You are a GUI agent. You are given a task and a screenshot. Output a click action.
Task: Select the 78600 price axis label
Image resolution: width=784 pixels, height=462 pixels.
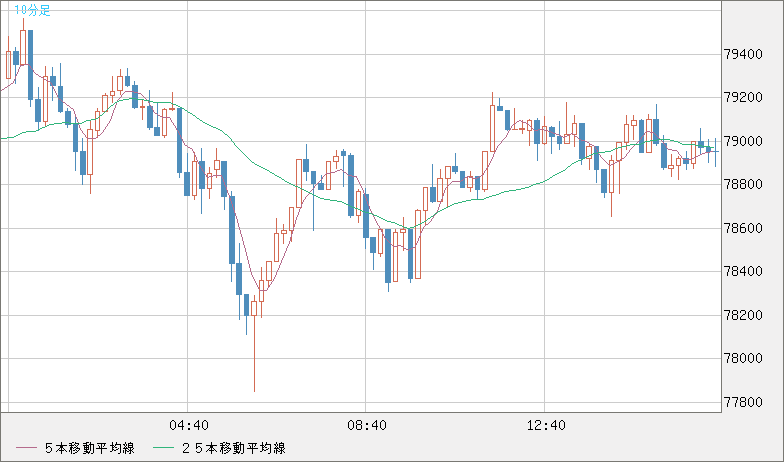744,228
